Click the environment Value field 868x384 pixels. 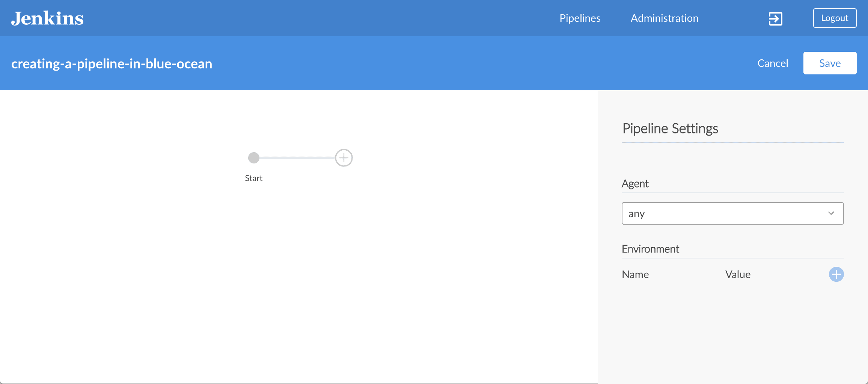pyautogui.click(x=737, y=274)
